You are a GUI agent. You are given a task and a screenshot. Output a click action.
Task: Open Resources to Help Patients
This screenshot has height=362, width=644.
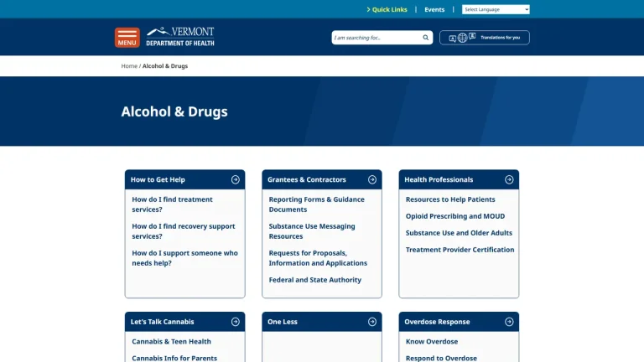coord(450,199)
